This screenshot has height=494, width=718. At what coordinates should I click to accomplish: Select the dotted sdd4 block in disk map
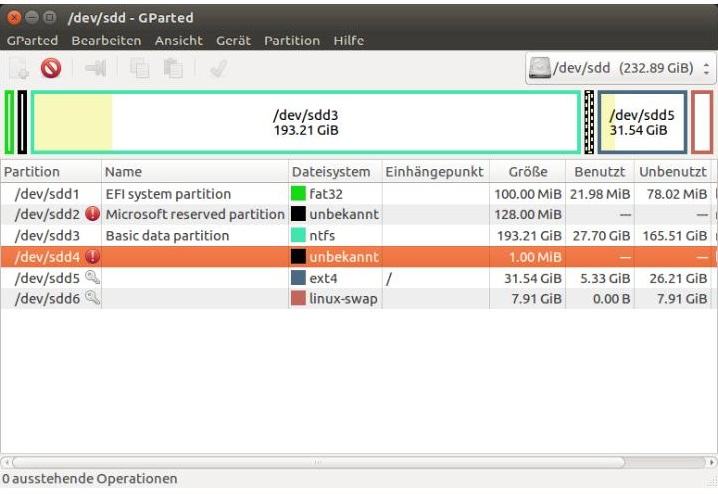click(x=589, y=122)
